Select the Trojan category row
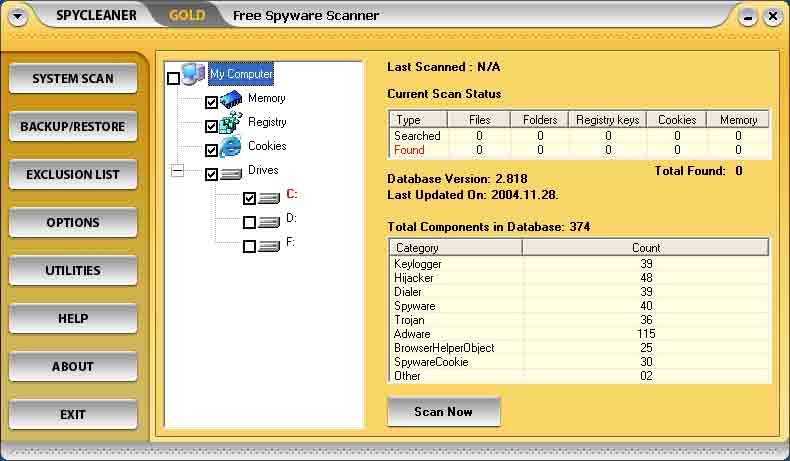The width and height of the screenshot is (790, 461). [579, 320]
